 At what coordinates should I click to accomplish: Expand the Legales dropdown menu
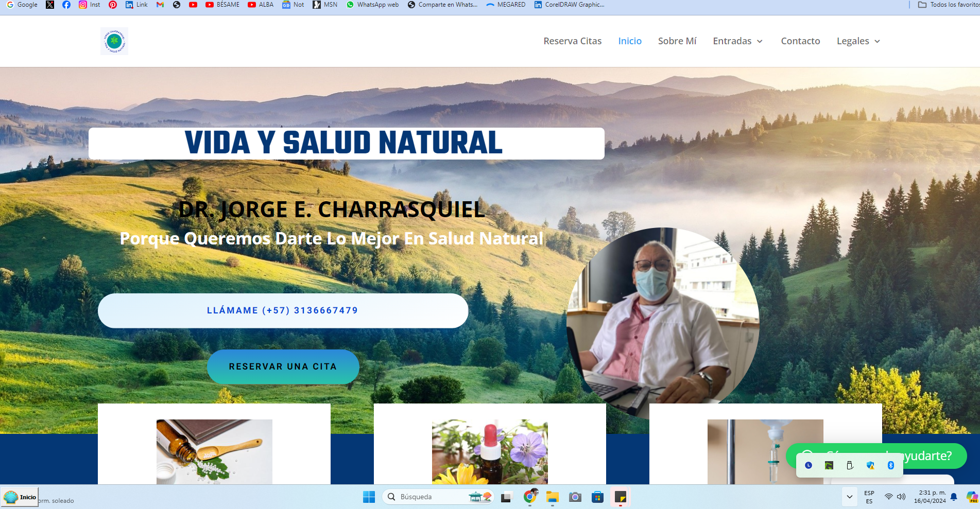tap(858, 41)
